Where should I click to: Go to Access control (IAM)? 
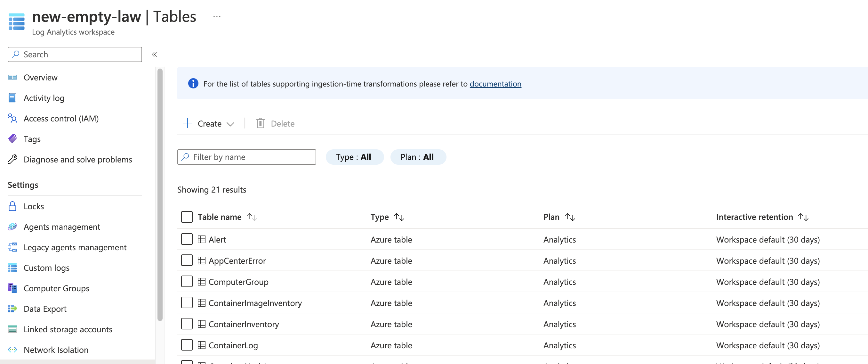[61, 119]
